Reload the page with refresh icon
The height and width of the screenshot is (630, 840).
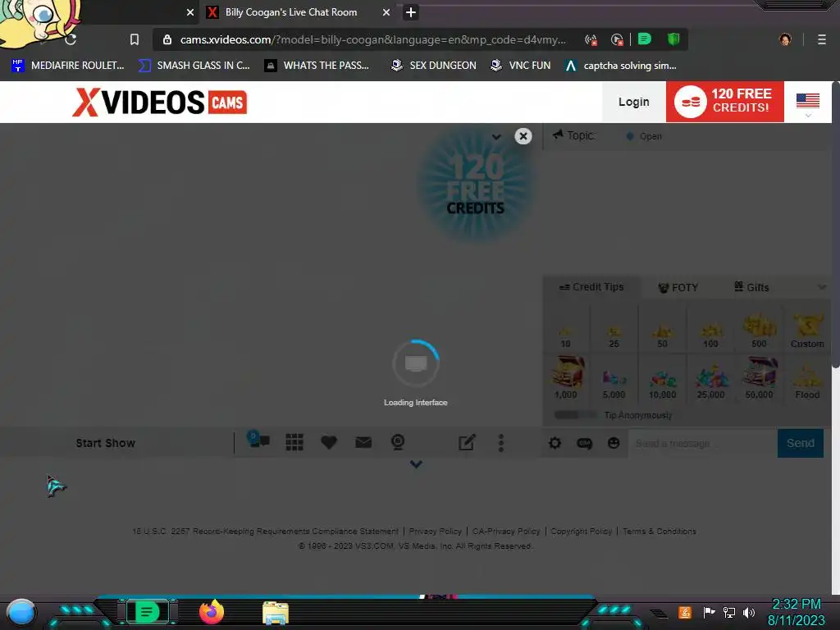(71, 39)
